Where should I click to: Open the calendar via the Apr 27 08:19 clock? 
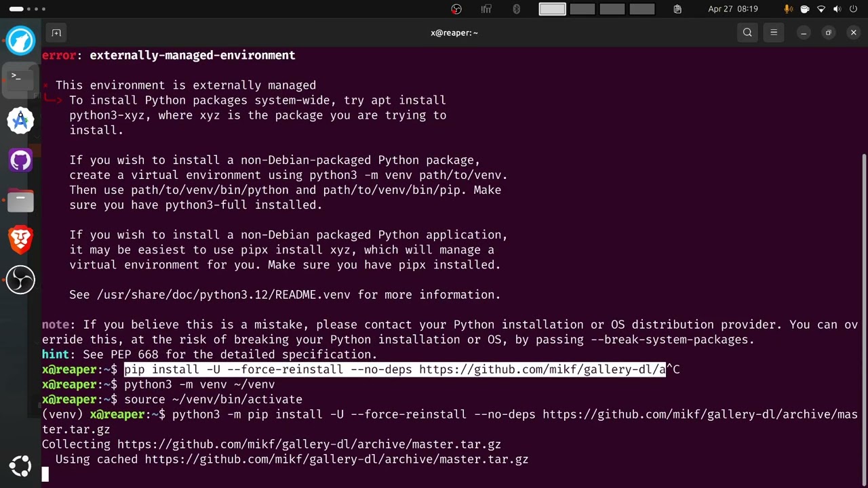(x=733, y=9)
